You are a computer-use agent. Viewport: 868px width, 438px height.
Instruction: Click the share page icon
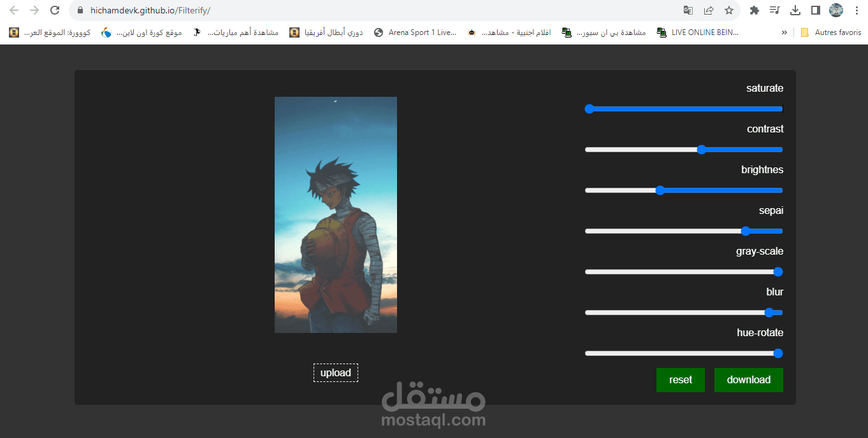click(709, 10)
